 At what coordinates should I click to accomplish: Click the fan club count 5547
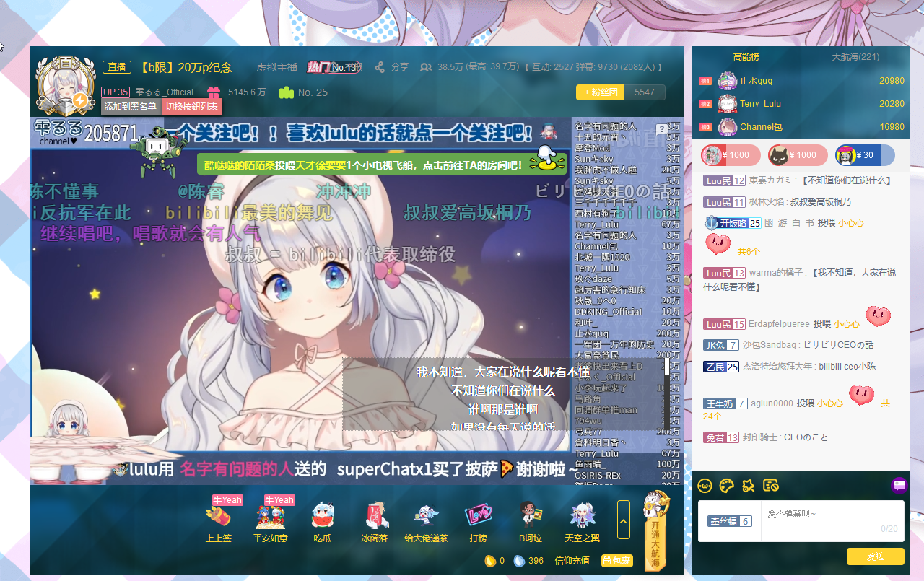tap(645, 92)
